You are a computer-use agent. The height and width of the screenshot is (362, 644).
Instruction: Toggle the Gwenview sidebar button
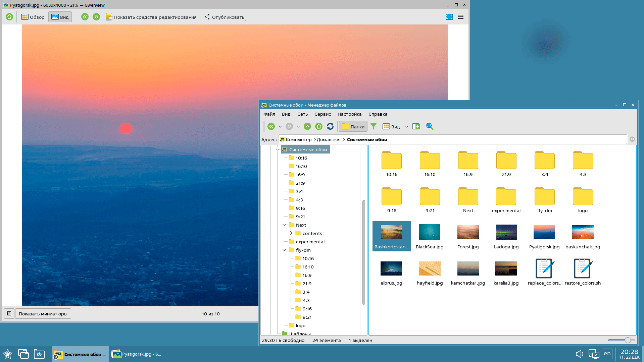pyautogui.click(x=9, y=313)
